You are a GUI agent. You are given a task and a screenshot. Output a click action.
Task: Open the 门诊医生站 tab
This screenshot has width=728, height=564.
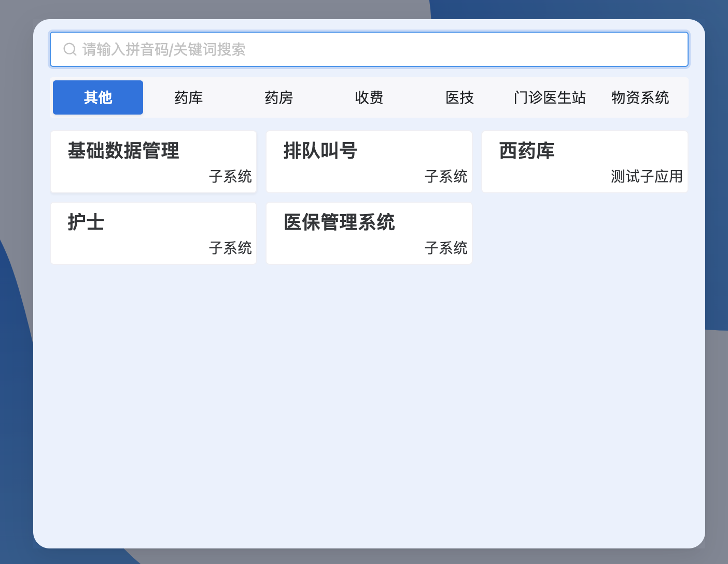pos(550,97)
